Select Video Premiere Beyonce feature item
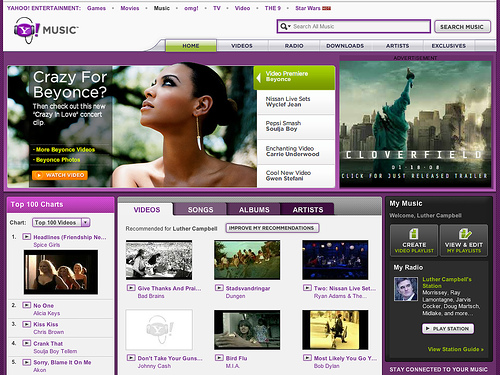 click(294, 78)
